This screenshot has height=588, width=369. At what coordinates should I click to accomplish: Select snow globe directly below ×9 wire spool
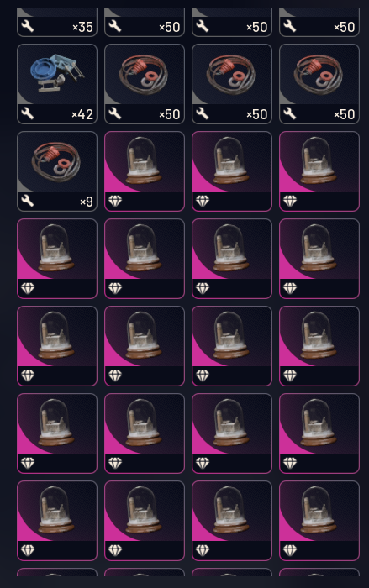57,259
